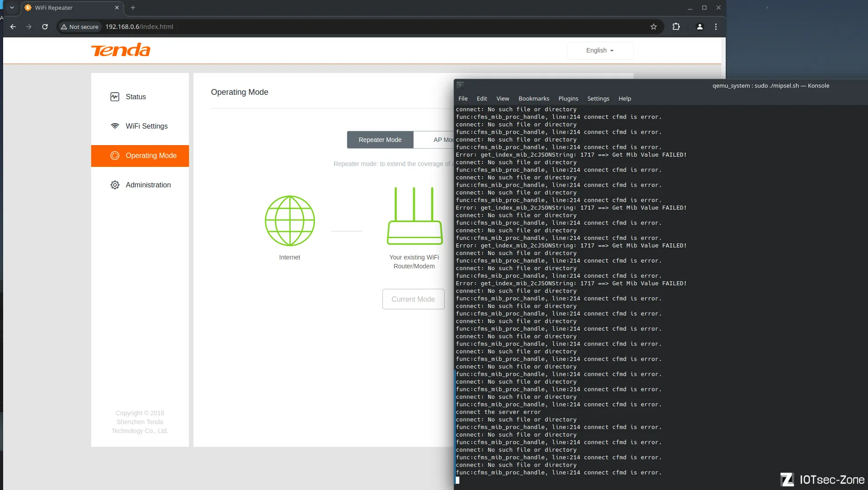Image resolution: width=868 pixels, height=490 pixels.
Task: Open the browser profile icon
Action: click(x=699, y=27)
